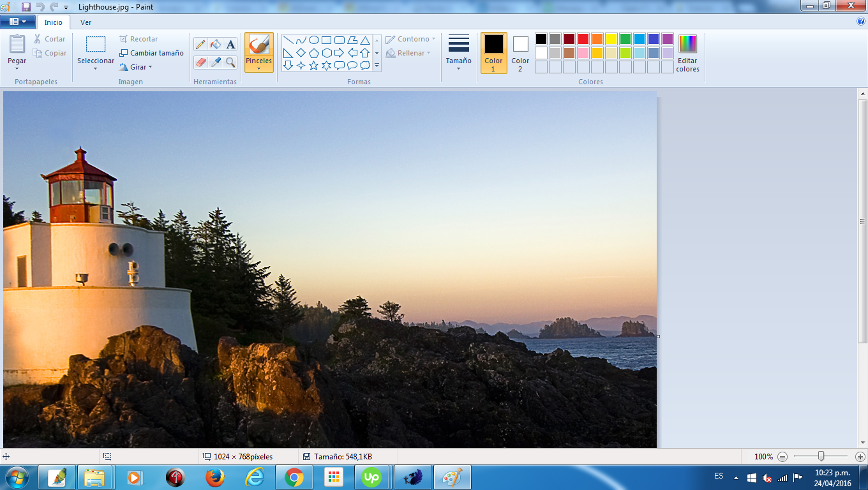Activate Color 2 background selector
This screenshot has height=490, width=868.
coord(520,53)
